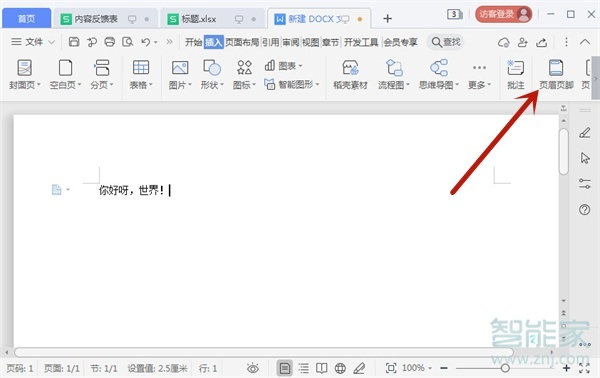Click the vertical scrollbar thumb

[x=563, y=151]
